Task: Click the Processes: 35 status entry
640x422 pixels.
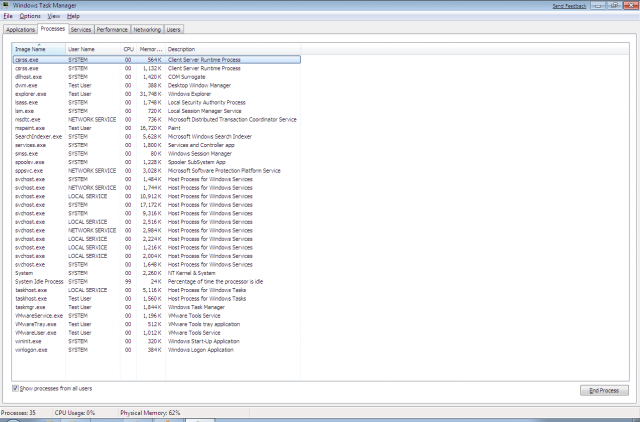Action: 18,413
